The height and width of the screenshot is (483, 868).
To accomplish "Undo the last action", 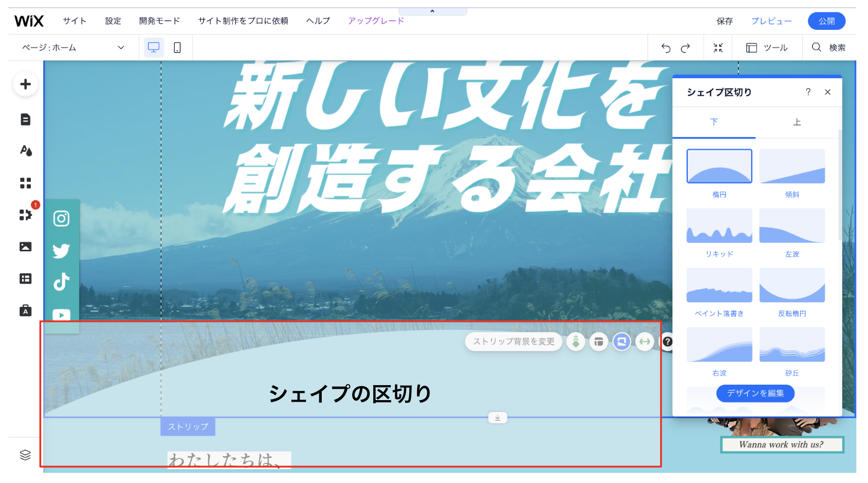I will click(x=666, y=47).
